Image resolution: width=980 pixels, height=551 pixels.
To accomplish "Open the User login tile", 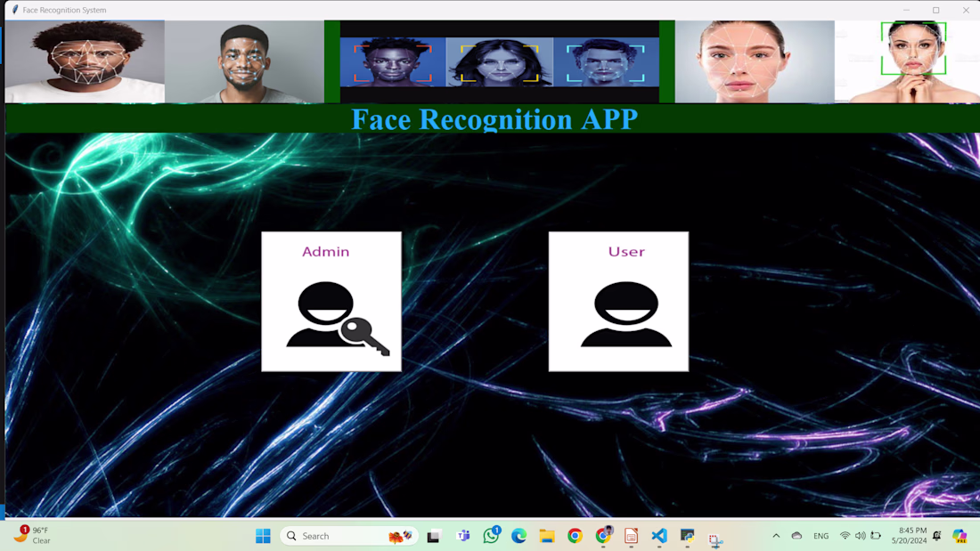I will pyautogui.click(x=619, y=301).
